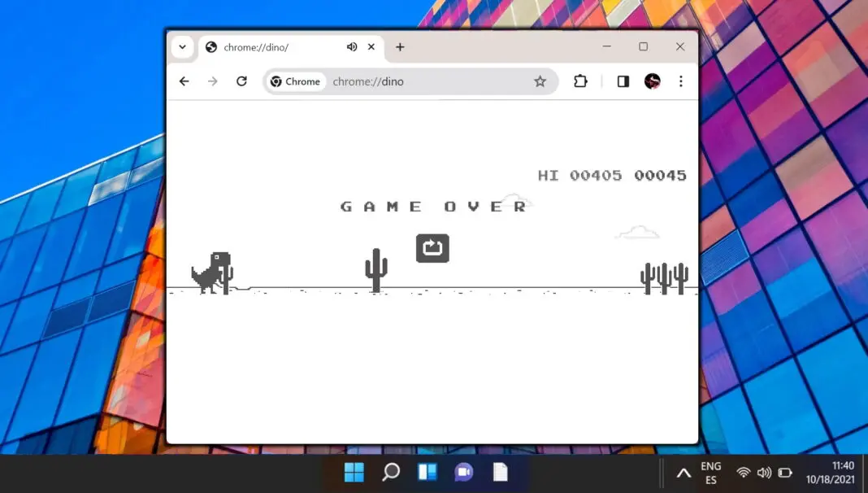
Task: Click the single cactus in the middle
Action: click(375, 270)
